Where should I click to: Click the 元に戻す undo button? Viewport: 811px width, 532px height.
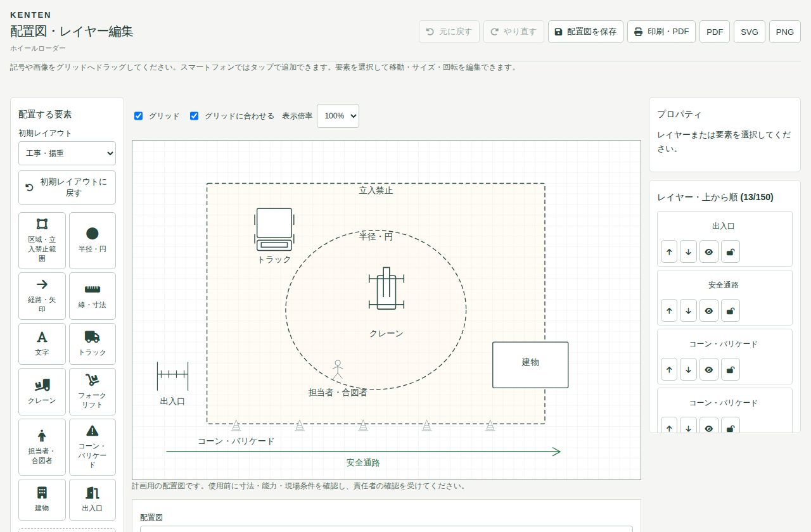(x=449, y=32)
